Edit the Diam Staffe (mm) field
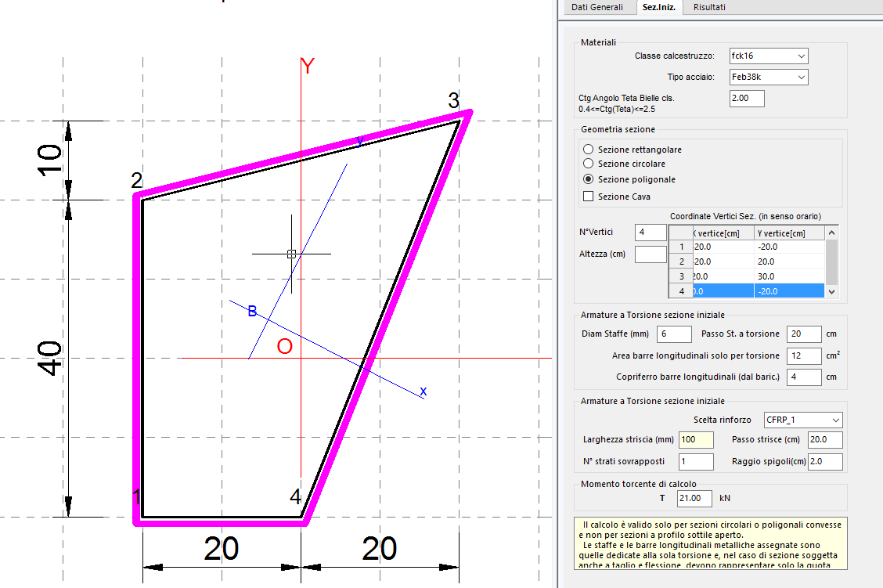Viewport: 883px width, 588px height. click(674, 334)
